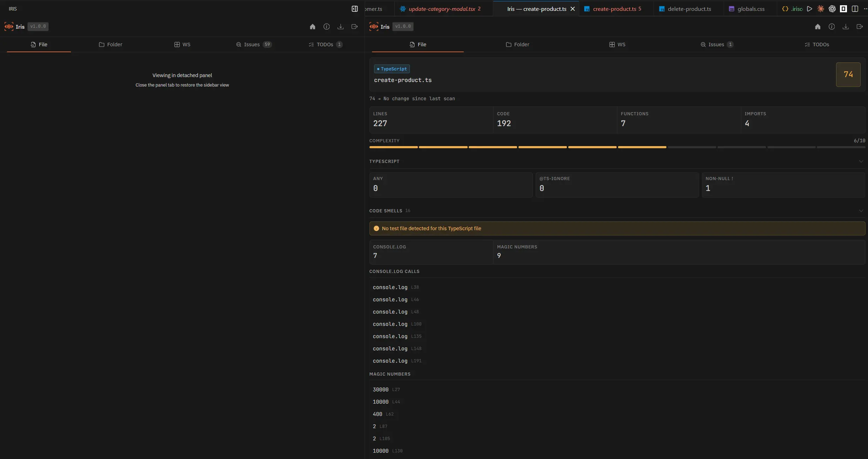Go to console.log at L46
The image size is (868, 459).
coord(396,300)
